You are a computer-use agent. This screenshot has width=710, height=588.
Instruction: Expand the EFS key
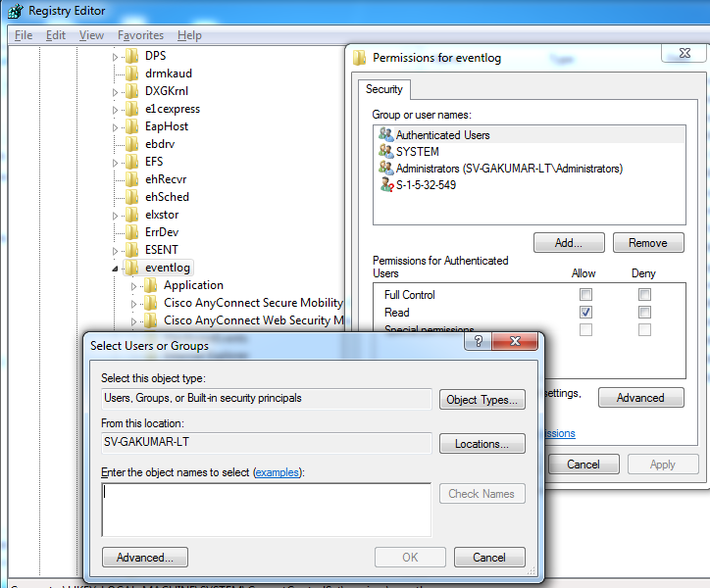[115, 163]
